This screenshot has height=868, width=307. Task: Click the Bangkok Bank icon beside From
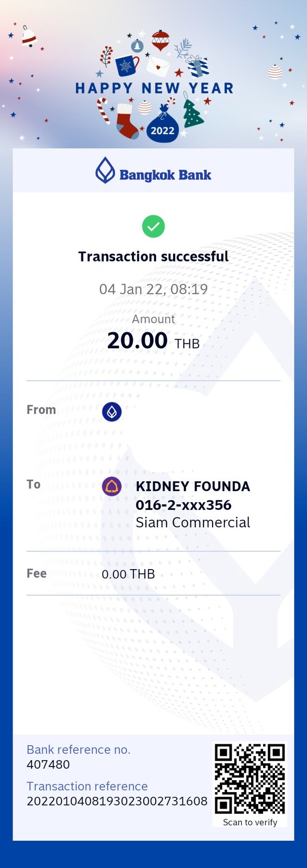click(x=112, y=412)
